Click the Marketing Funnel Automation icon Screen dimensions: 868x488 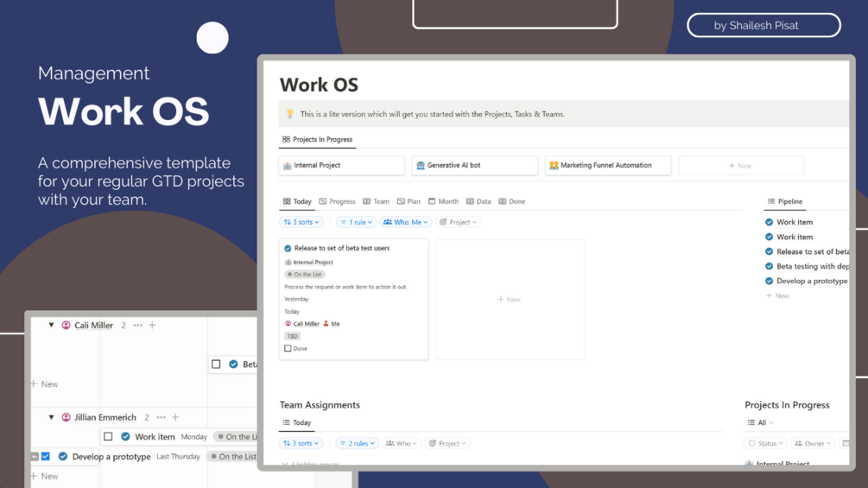click(x=554, y=166)
